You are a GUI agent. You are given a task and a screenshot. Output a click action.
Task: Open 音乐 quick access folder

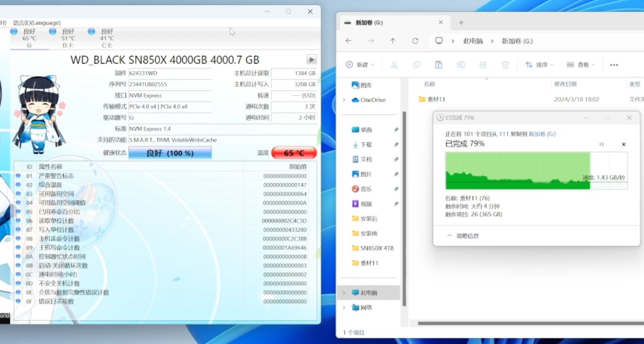point(362,189)
